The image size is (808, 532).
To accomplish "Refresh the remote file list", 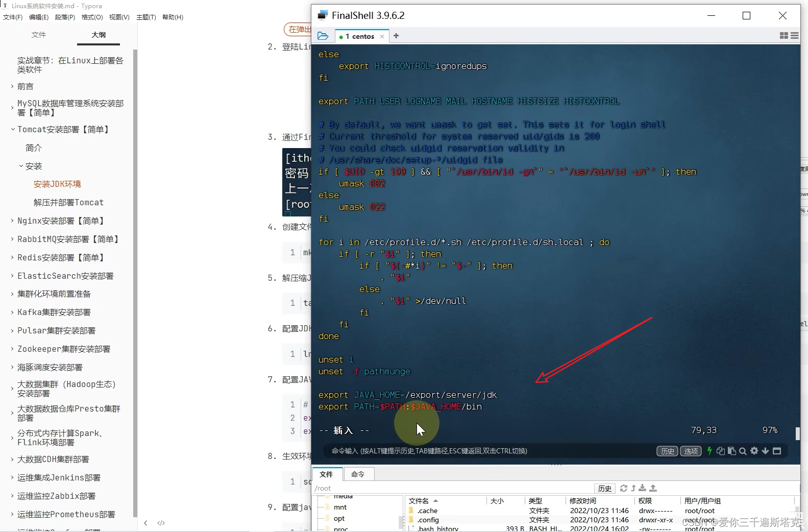I will [x=624, y=488].
